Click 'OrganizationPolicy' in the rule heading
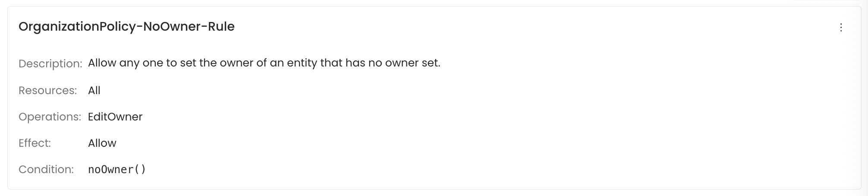Image resolution: width=868 pixels, height=196 pixels. coord(77,27)
